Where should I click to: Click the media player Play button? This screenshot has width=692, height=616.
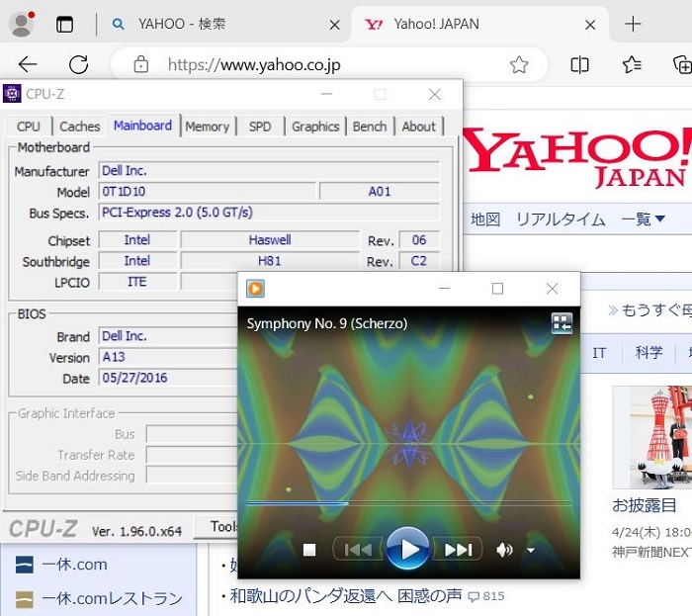click(407, 549)
